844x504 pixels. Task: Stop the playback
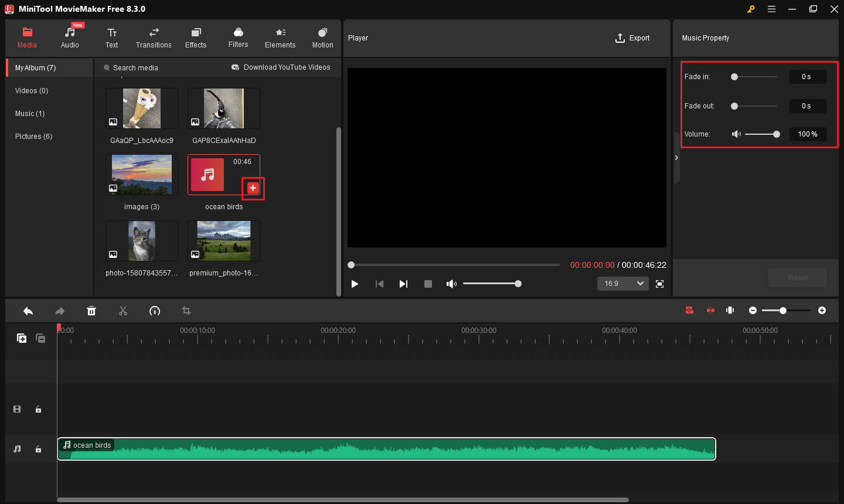tap(428, 284)
